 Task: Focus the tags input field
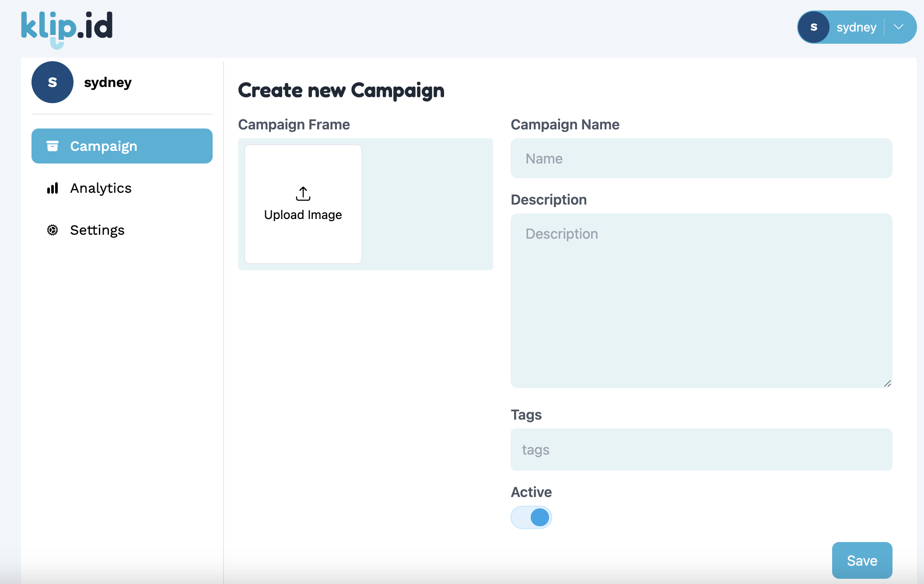tap(701, 449)
